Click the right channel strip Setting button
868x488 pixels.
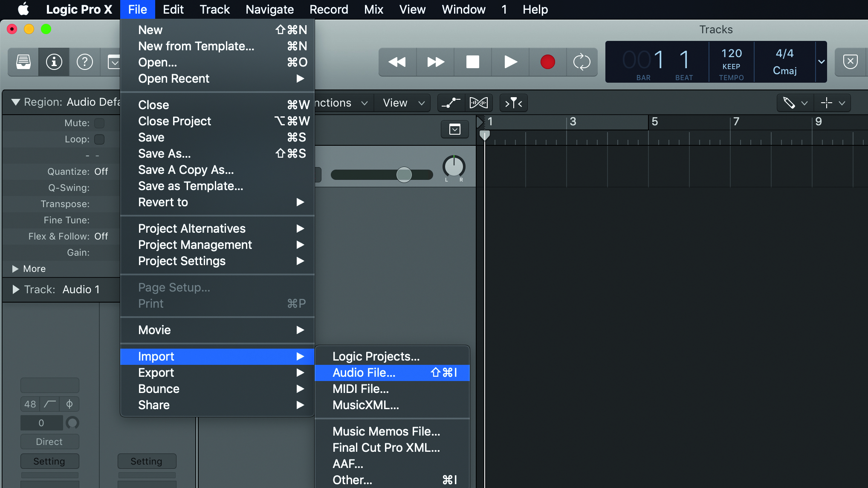[x=147, y=462]
